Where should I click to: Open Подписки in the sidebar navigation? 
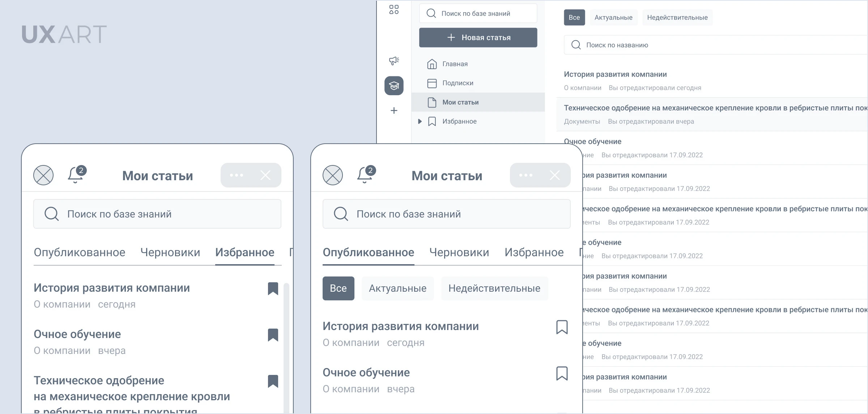458,83
